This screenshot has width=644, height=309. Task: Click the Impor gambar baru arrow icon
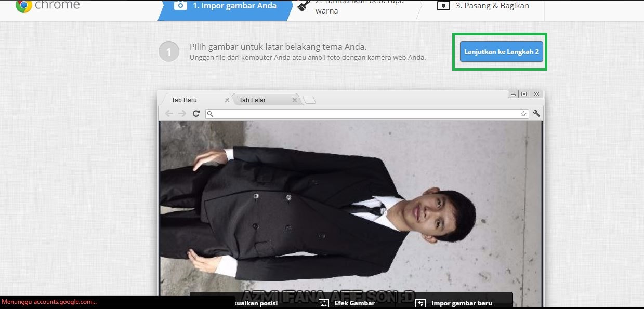coord(421,303)
